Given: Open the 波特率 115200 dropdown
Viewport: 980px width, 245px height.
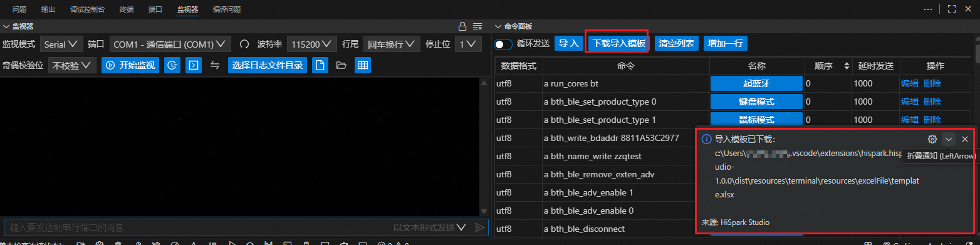Looking at the screenshot, I should [312, 44].
